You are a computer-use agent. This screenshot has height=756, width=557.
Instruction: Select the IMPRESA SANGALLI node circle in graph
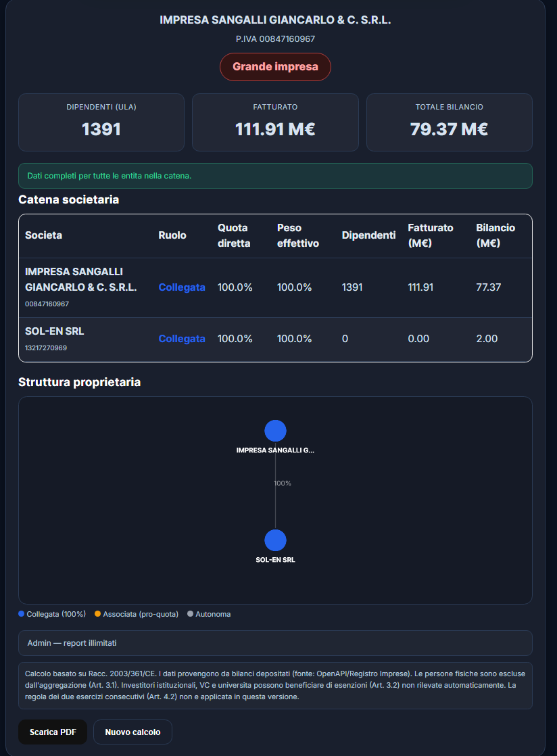[275, 431]
